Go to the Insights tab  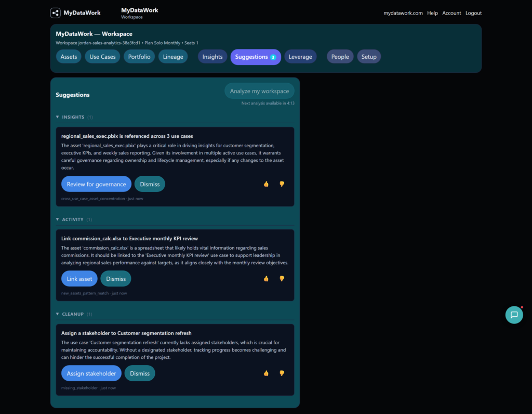(x=212, y=57)
